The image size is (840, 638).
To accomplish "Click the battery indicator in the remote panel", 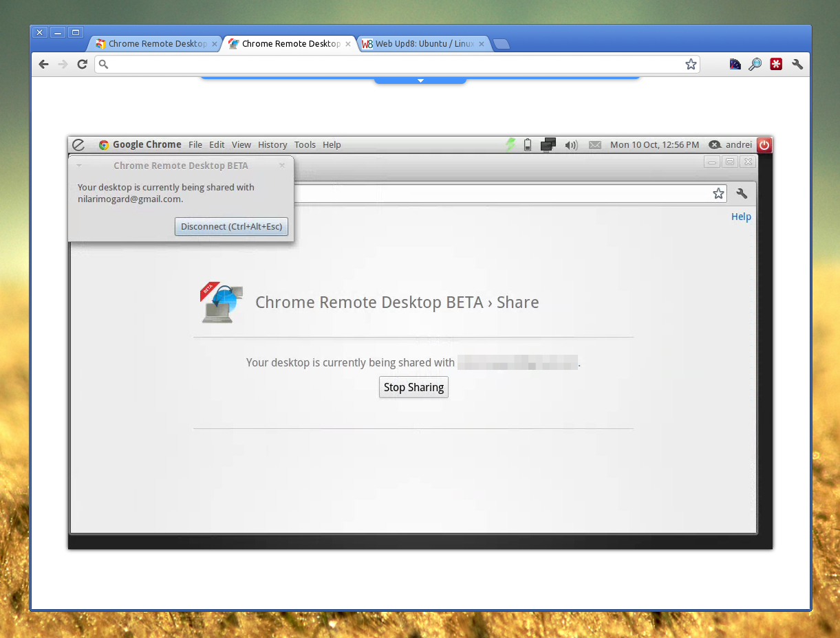I will [528, 144].
